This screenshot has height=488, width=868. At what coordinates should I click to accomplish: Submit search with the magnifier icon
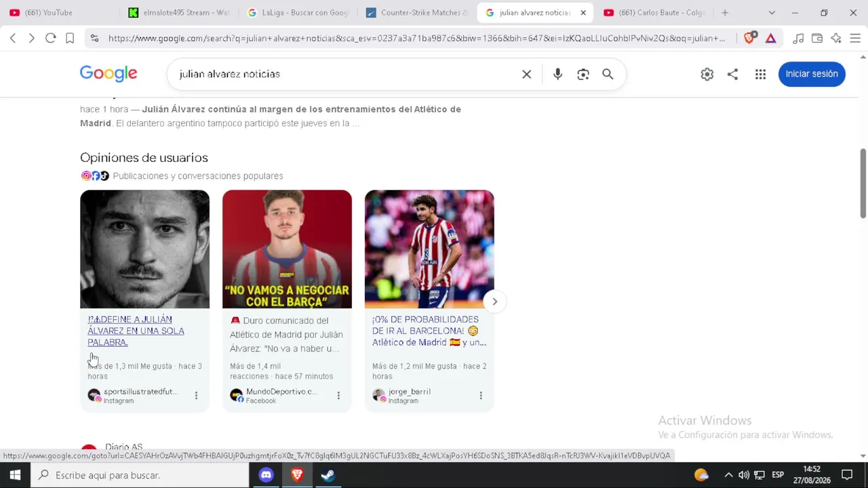pyautogui.click(x=608, y=74)
